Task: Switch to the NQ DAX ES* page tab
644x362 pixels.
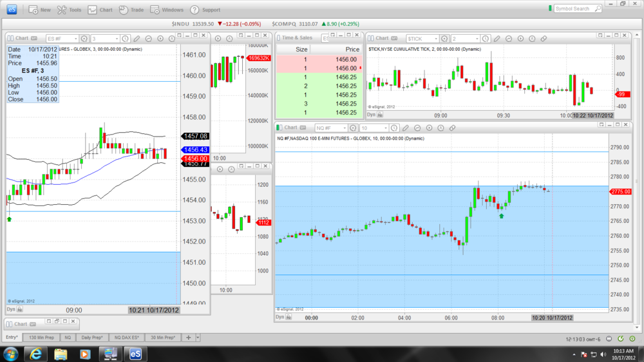Action: [x=126, y=338]
